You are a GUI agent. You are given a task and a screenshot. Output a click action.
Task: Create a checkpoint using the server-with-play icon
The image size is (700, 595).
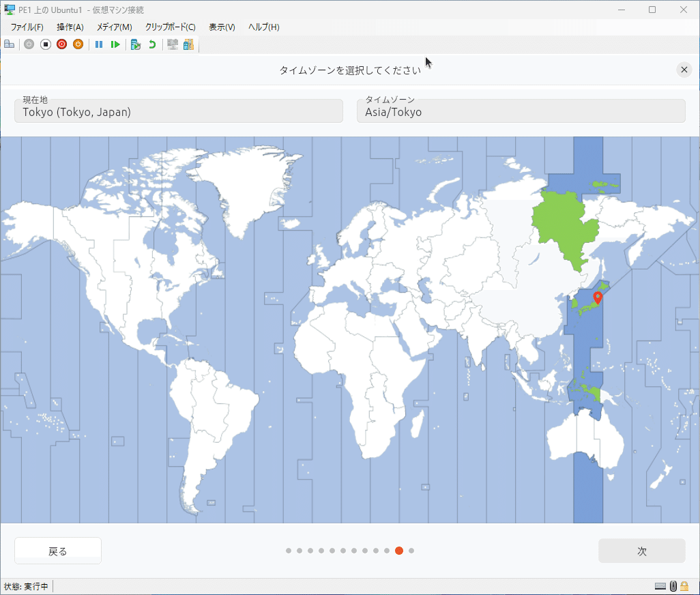pos(136,44)
